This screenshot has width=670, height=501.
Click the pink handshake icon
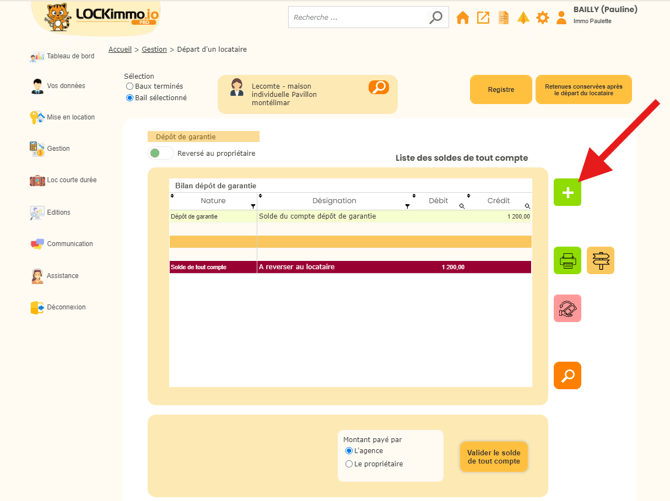(x=567, y=309)
